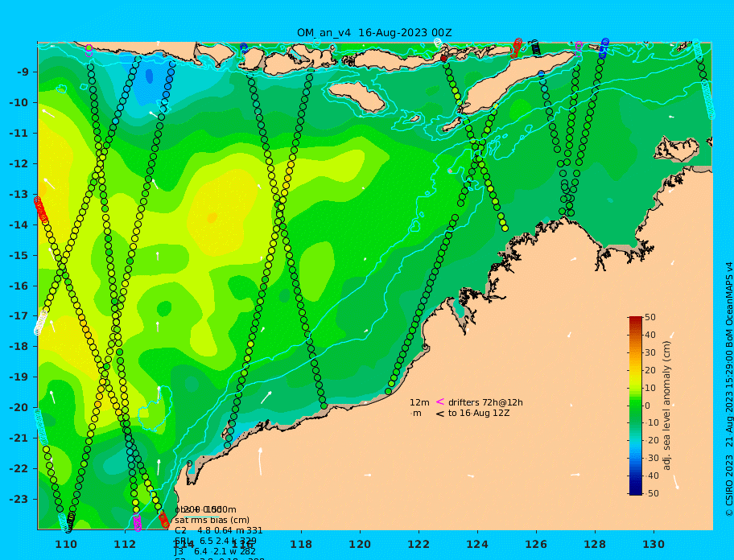Viewport: 734px width, 560px height.
Task: Click the "C2 4.8 0.64 m 331" statistics row
Action: 219,530
